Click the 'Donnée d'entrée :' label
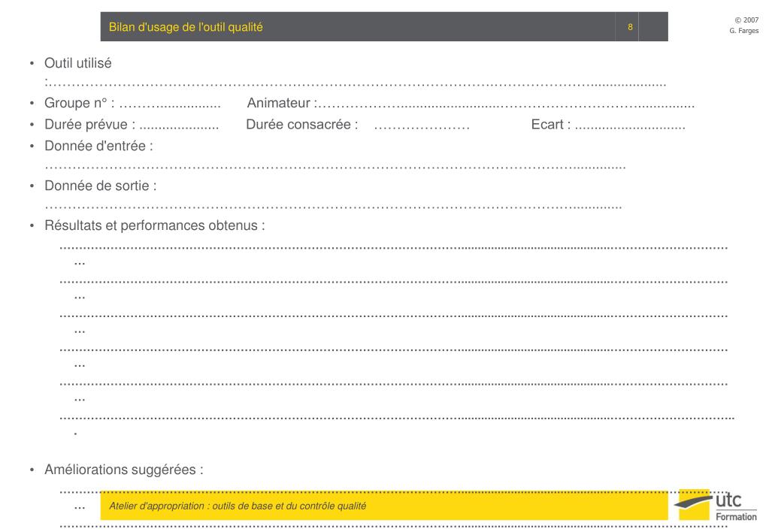The width and height of the screenshot is (769, 532). [98, 146]
